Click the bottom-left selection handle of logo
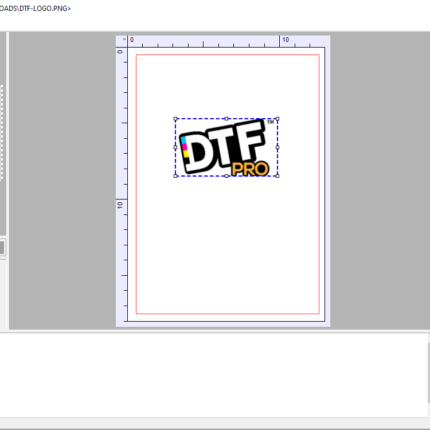This screenshot has width=430, height=430. click(x=176, y=176)
